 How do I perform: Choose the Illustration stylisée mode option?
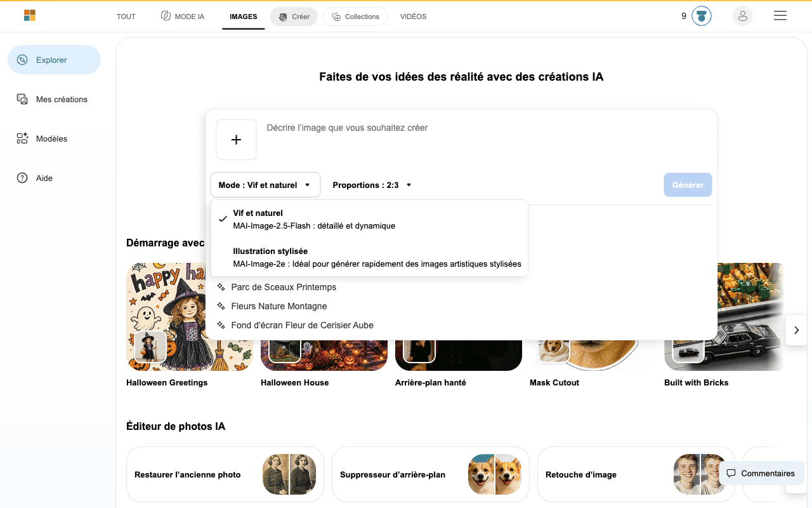[369, 257]
